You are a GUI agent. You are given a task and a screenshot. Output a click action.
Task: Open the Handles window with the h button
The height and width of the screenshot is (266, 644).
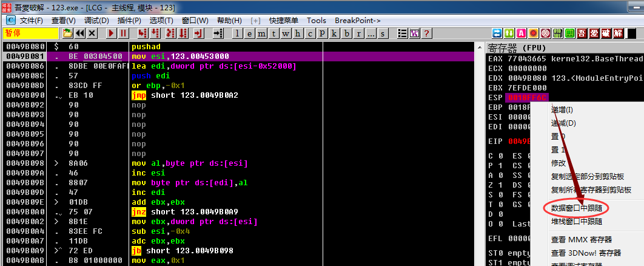click(x=298, y=34)
